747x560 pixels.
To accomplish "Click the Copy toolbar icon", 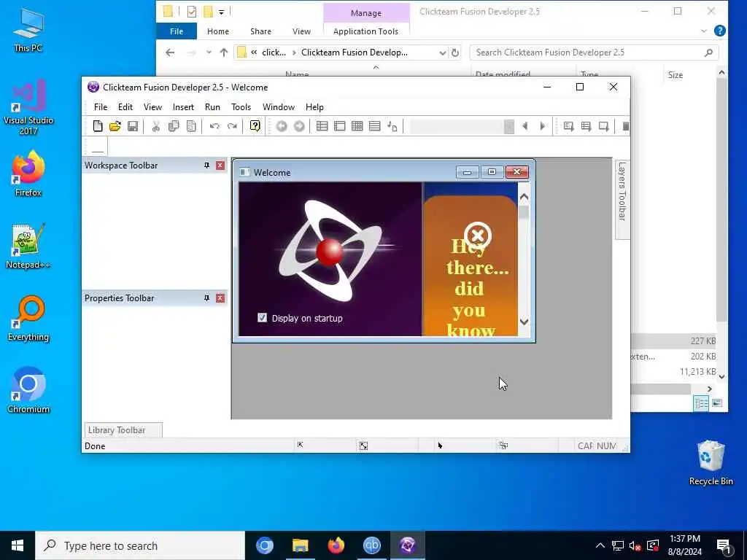I will click(174, 126).
